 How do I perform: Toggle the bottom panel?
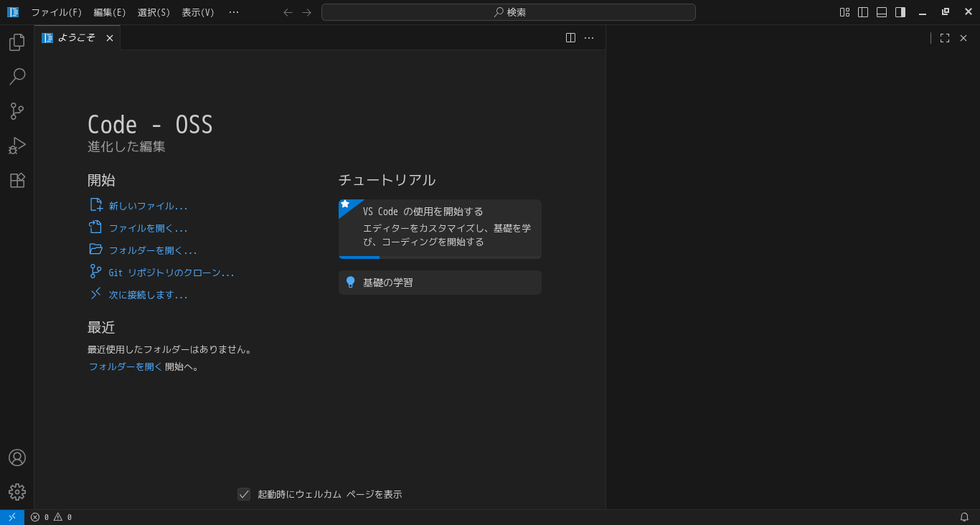point(882,12)
